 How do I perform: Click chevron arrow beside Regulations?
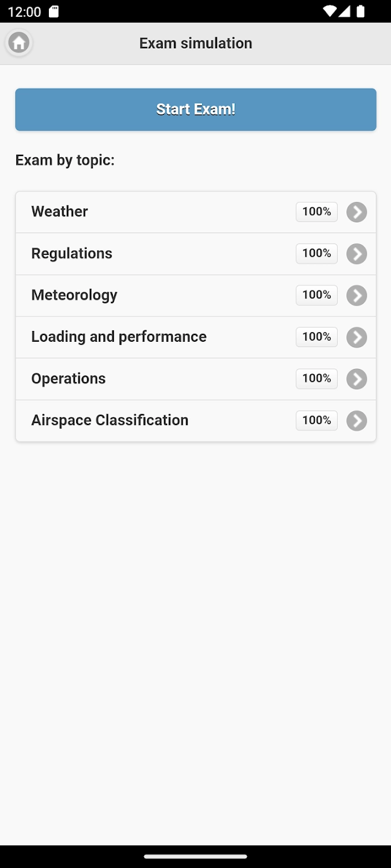point(357,254)
